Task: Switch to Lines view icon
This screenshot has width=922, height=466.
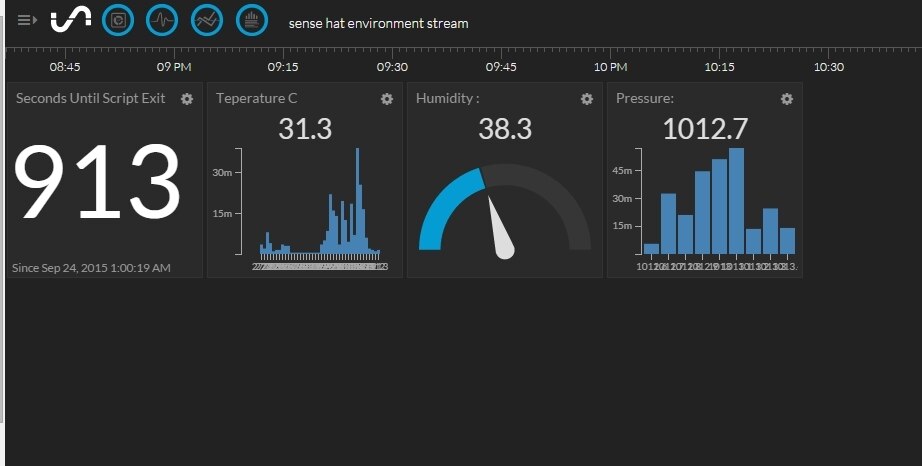Action: [207, 20]
